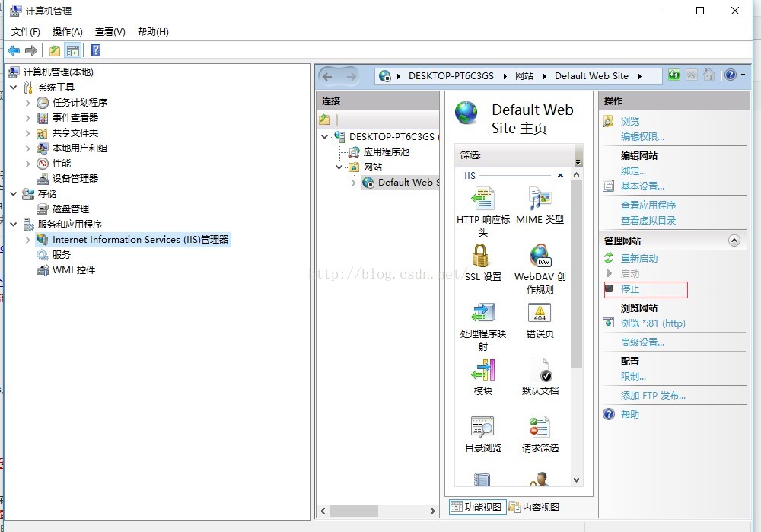Collapse the 存储 tree node
This screenshot has width=761, height=532.
tap(14, 193)
